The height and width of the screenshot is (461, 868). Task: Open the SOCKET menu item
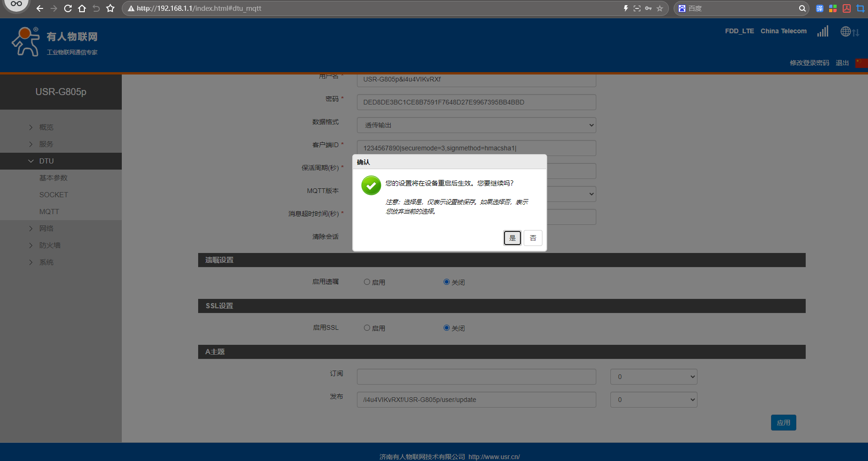[x=53, y=195]
